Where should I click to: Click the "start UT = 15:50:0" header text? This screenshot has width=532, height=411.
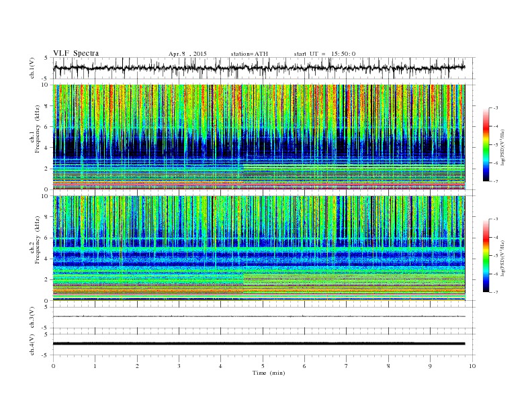(x=324, y=54)
